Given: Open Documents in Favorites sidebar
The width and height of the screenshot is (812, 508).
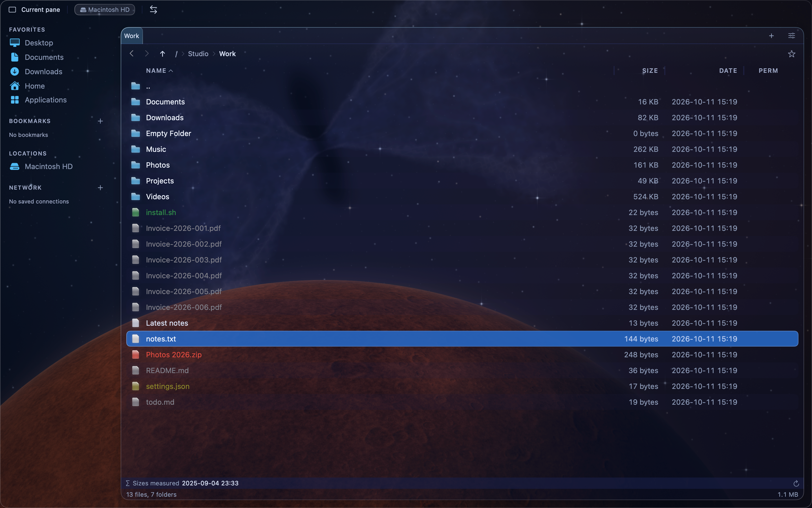Looking at the screenshot, I should [44, 57].
